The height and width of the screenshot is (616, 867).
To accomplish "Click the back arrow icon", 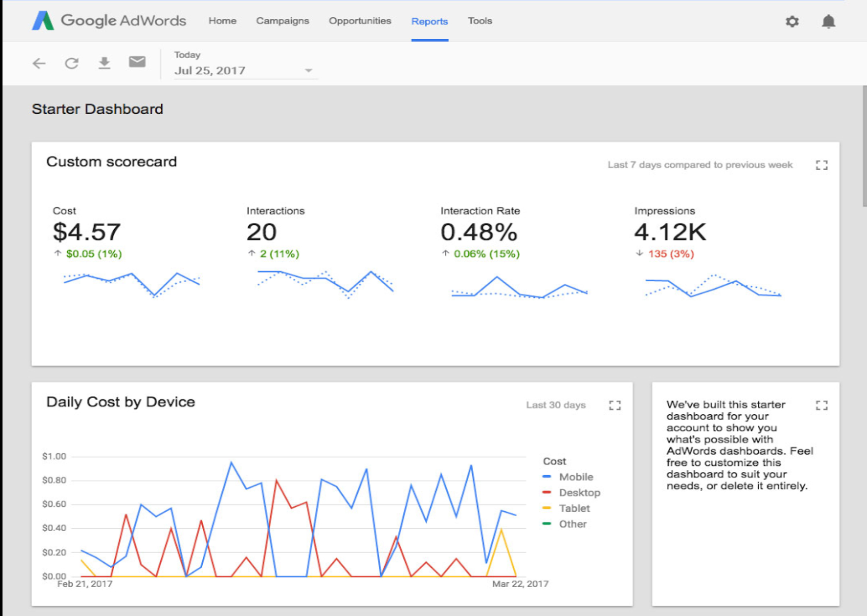I will [39, 63].
